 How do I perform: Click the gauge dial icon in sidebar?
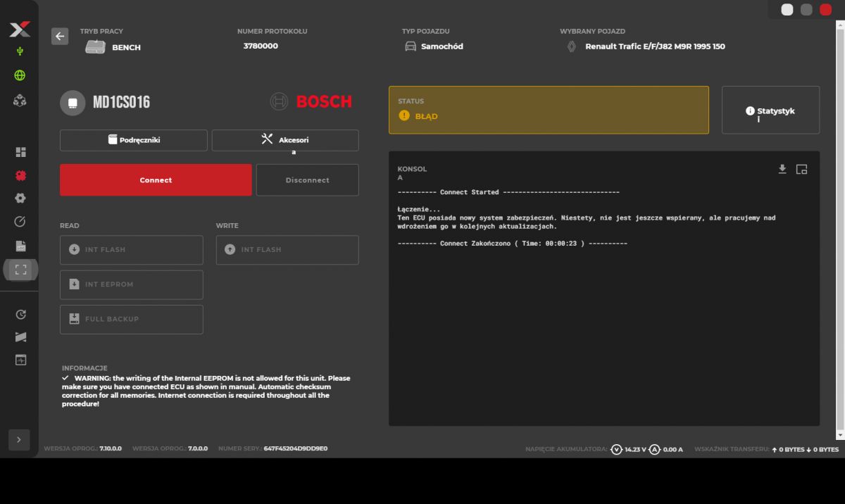point(20,222)
